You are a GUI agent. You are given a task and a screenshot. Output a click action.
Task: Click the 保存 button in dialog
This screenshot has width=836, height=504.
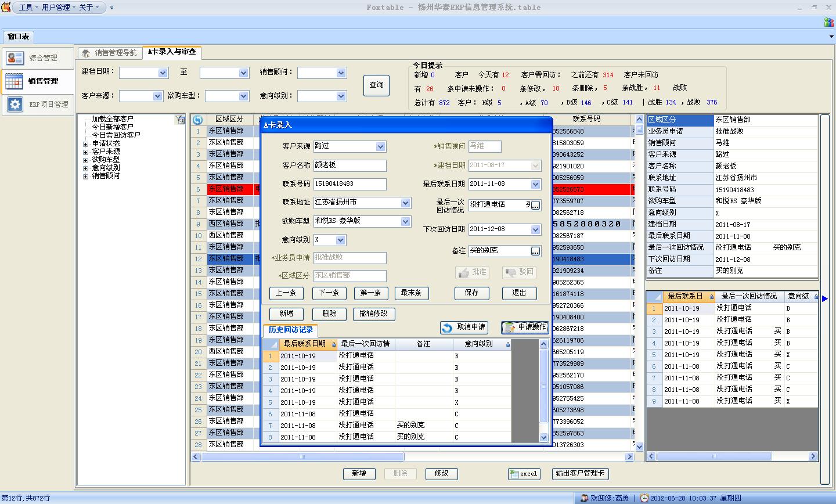(472, 293)
